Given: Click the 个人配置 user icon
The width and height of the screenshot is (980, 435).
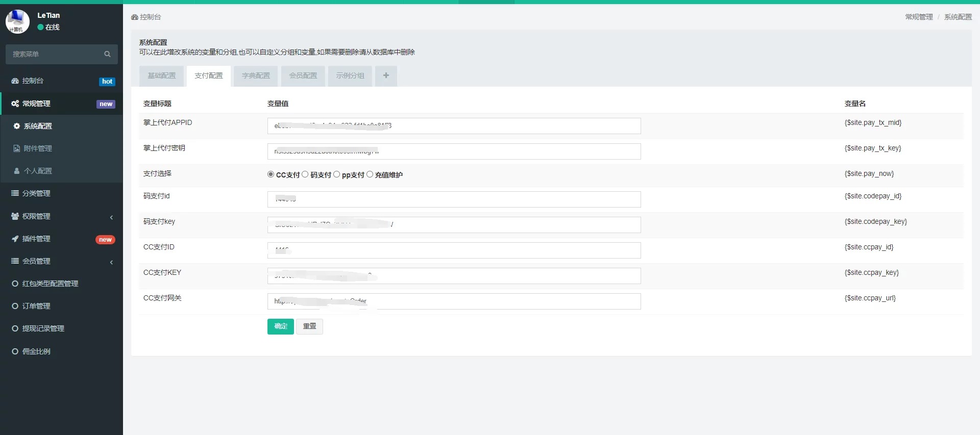Looking at the screenshot, I should [17, 171].
